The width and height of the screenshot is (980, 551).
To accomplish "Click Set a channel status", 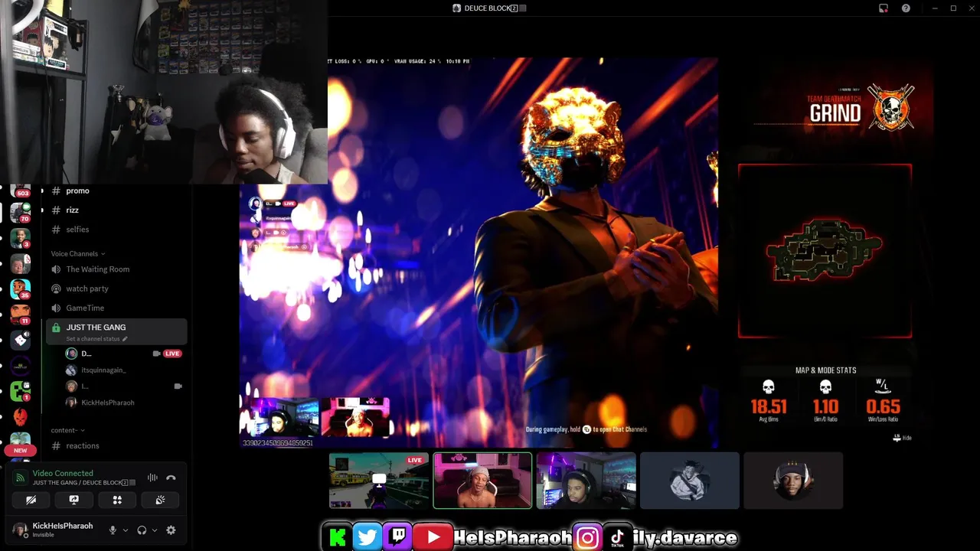I will pyautogui.click(x=96, y=339).
